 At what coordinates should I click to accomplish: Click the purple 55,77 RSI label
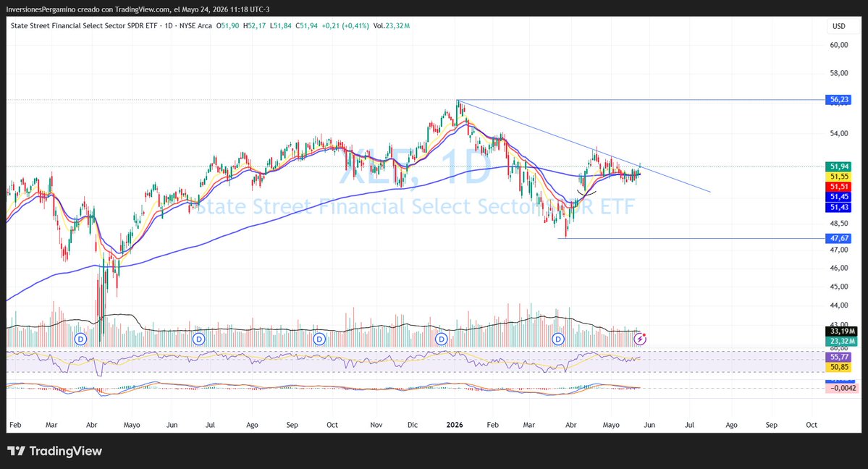838,357
